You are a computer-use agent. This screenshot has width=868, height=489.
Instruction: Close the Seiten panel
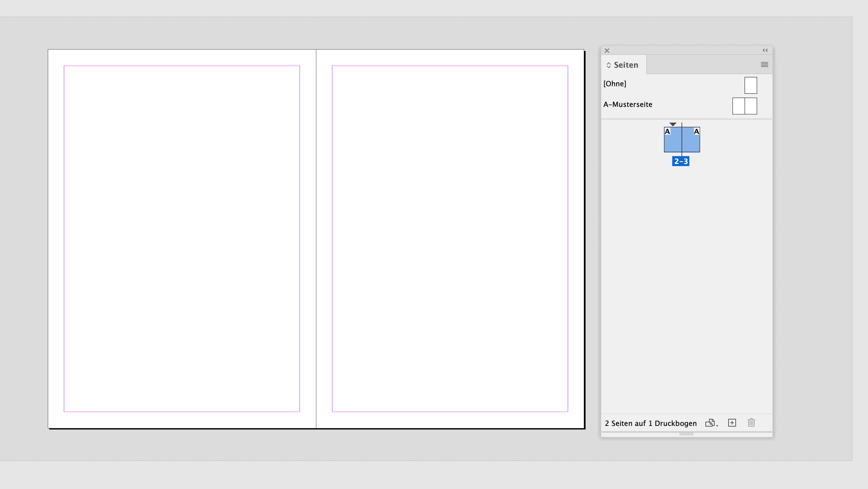607,50
